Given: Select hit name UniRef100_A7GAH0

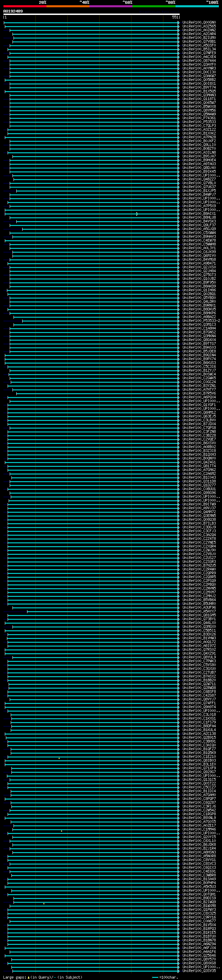Looking at the screenshot, I should click(199, 795).
